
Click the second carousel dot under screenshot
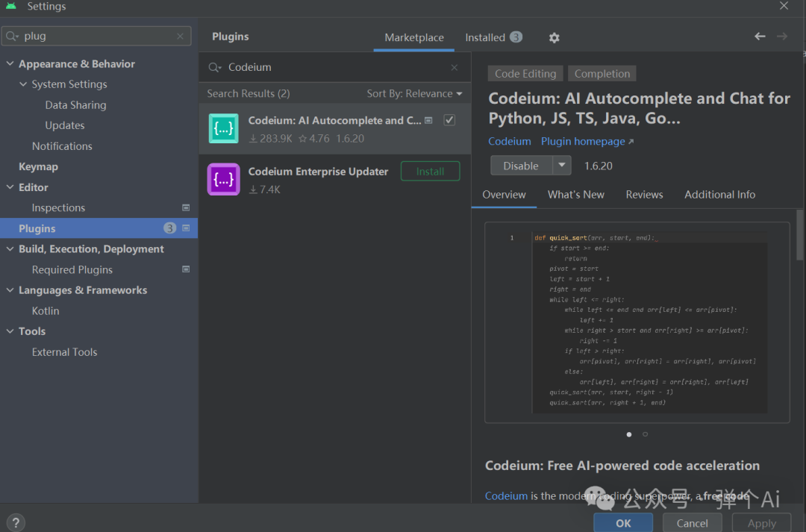click(x=645, y=434)
